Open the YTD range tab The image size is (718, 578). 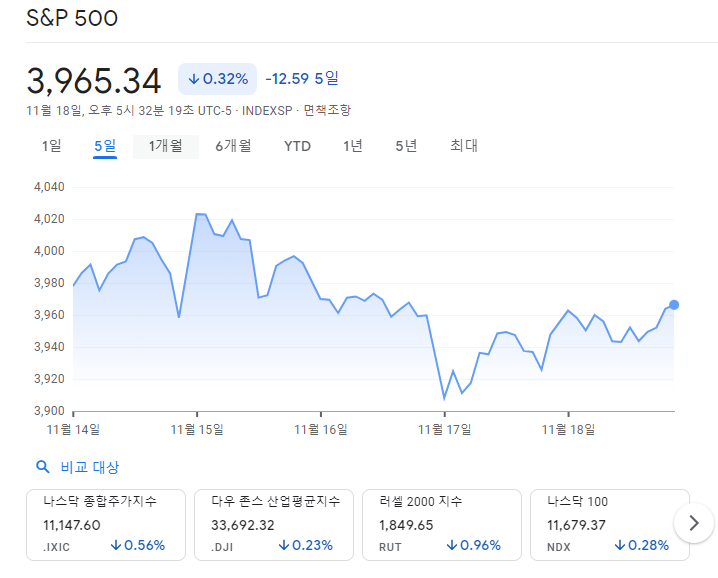pyautogui.click(x=297, y=147)
